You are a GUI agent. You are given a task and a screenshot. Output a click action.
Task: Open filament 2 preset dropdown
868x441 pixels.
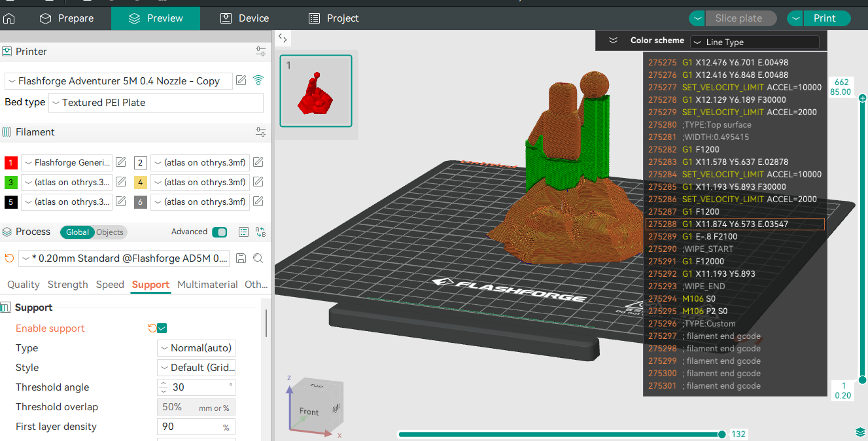pos(200,163)
